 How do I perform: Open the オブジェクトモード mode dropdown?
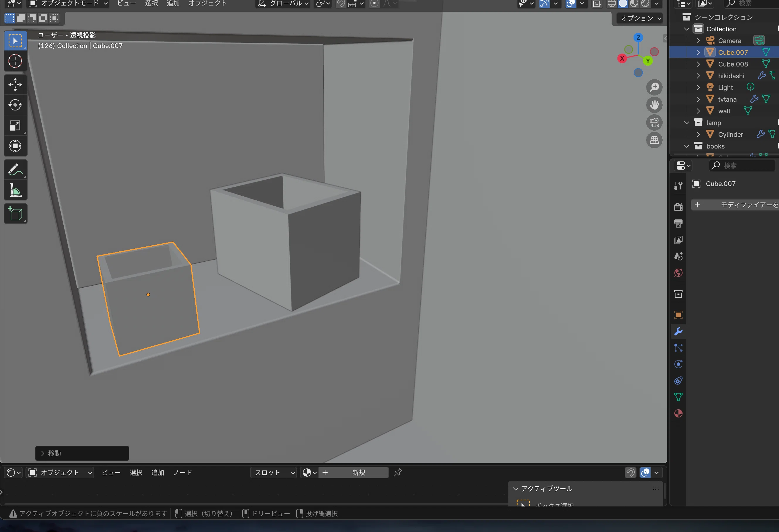coord(68,4)
